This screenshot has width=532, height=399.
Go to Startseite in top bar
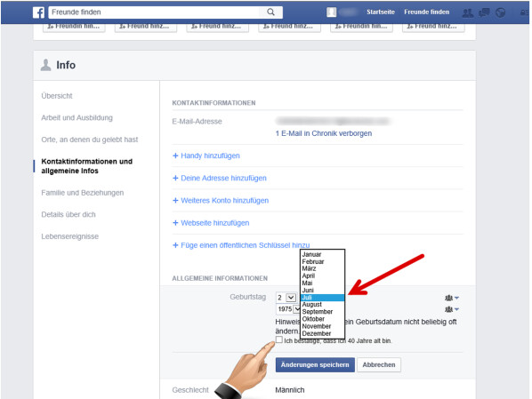tap(381, 12)
